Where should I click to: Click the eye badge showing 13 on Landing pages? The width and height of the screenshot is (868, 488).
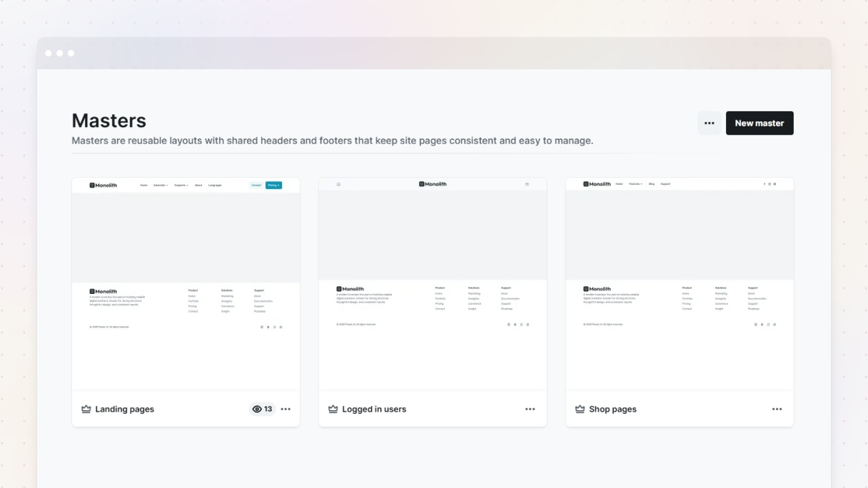(x=263, y=409)
